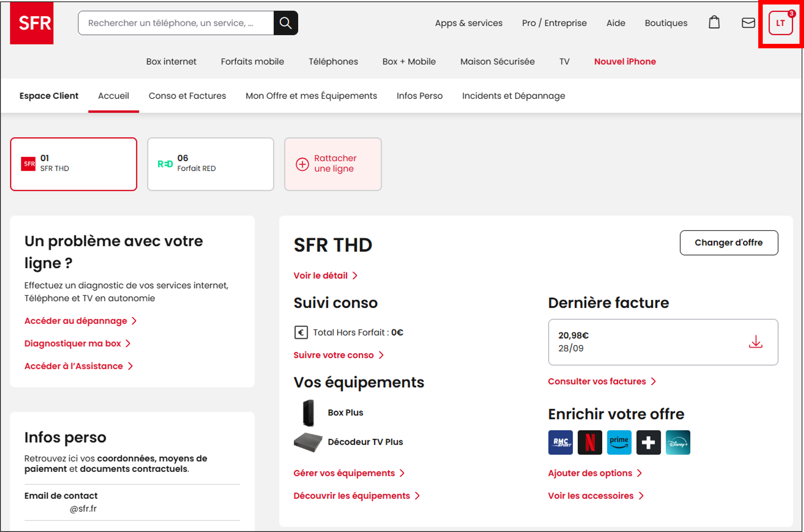
Task: Open the LT account profile icon
Action: pos(780,23)
